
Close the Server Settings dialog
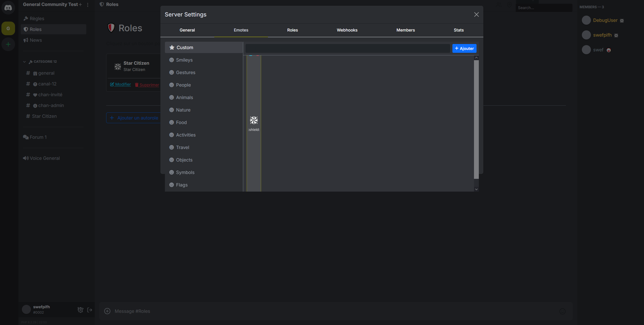476,14
